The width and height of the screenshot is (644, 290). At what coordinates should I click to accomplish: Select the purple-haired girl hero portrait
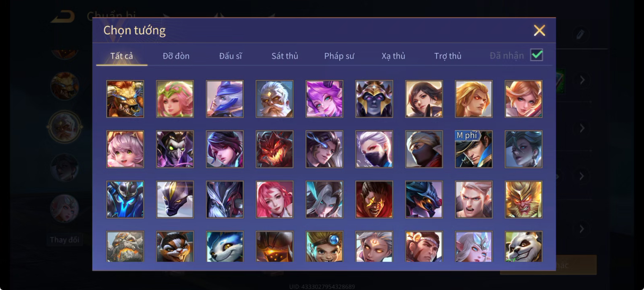[x=324, y=99]
